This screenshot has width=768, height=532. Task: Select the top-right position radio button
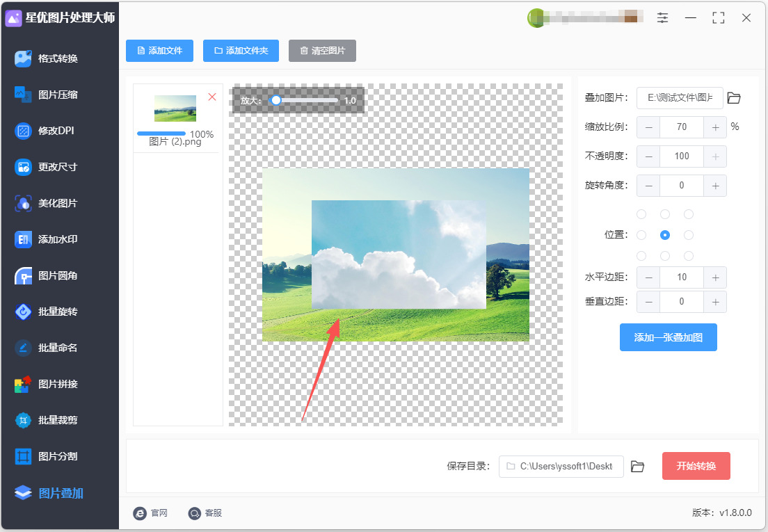pyautogui.click(x=689, y=214)
